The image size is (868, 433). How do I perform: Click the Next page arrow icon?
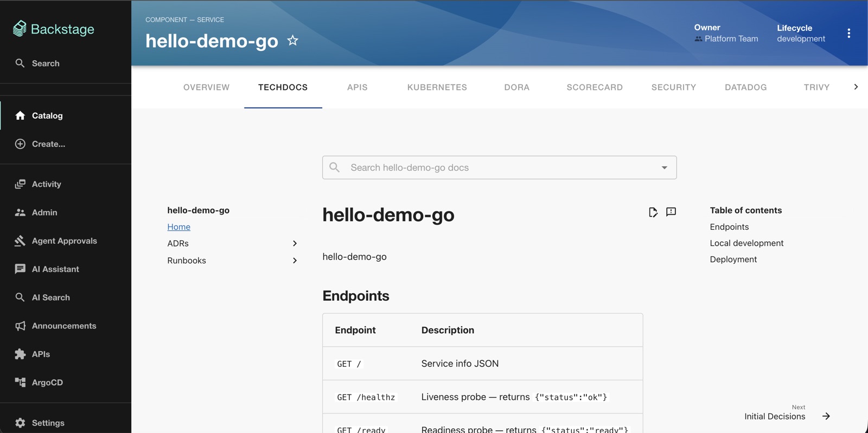[x=826, y=416]
